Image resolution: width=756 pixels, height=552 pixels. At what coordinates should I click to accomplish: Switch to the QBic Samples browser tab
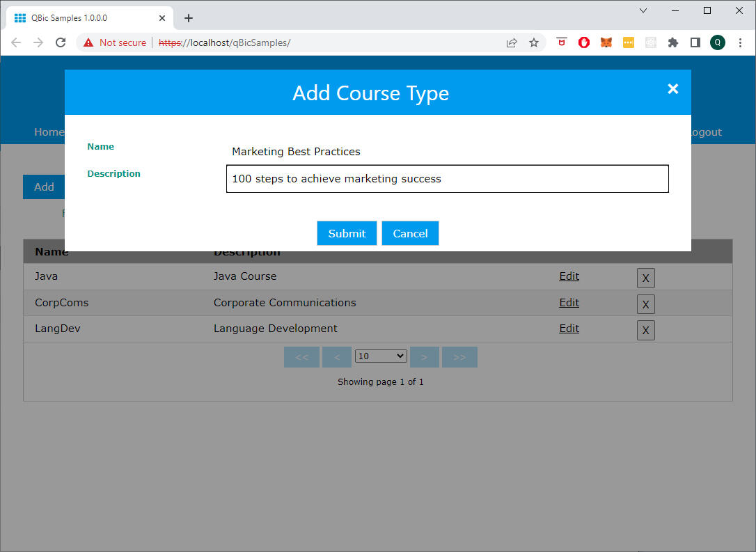pos(90,17)
